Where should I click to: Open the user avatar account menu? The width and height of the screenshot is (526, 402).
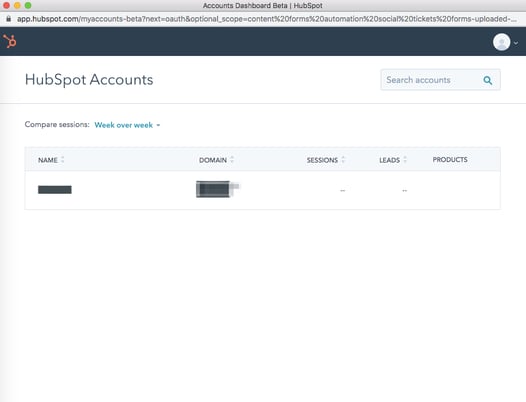click(502, 42)
